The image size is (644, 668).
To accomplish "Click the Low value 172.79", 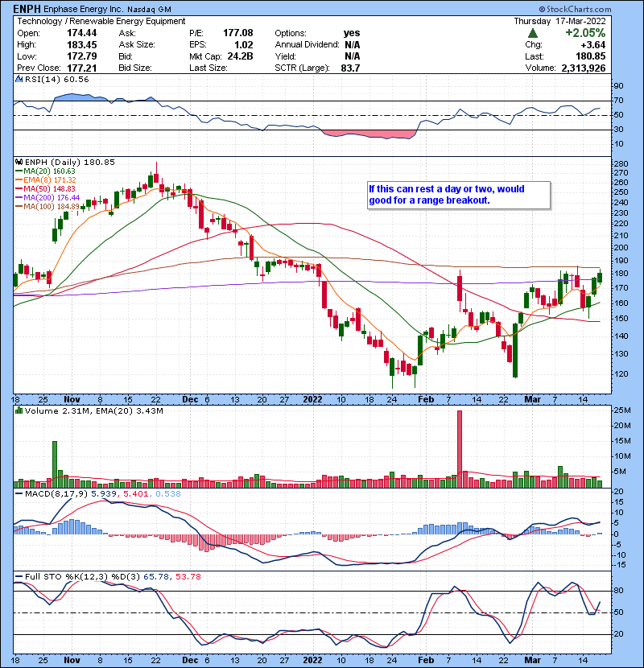I will (x=81, y=56).
